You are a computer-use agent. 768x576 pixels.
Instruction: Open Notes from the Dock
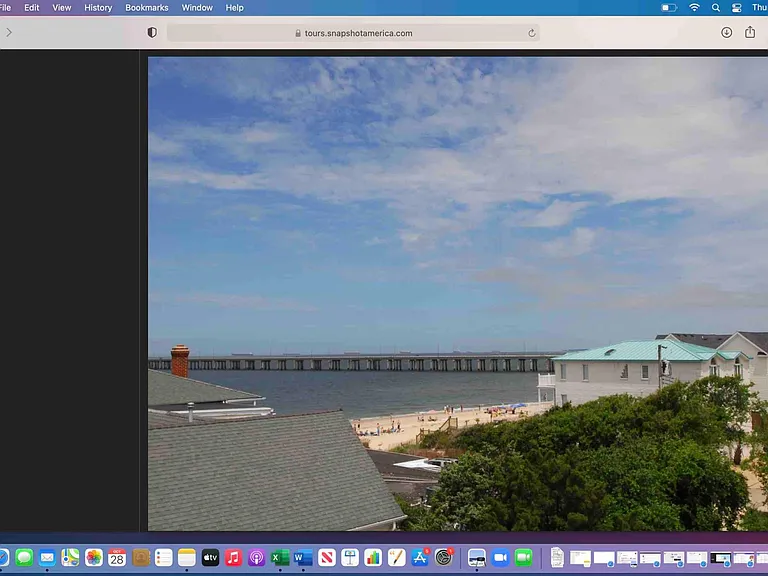point(187,557)
